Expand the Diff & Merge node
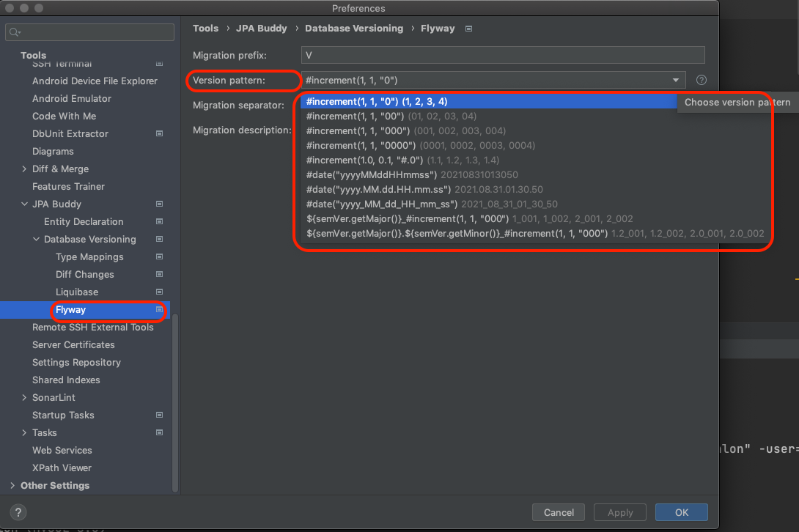The image size is (799, 532). (x=24, y=169)
